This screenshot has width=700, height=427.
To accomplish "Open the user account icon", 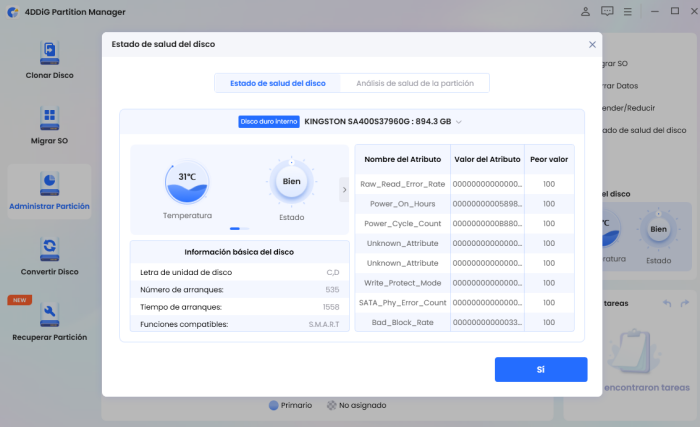I will pos(585,11).
